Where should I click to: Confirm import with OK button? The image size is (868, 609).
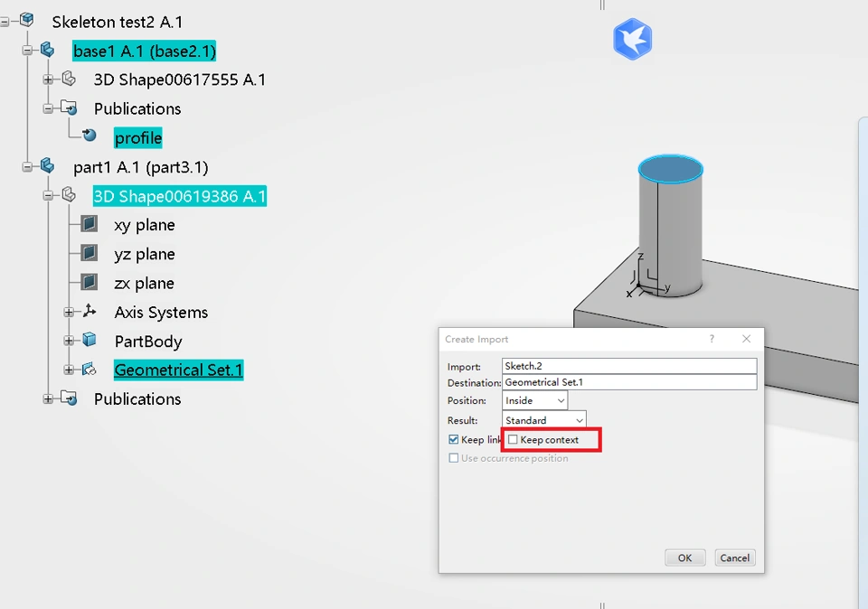684,557
